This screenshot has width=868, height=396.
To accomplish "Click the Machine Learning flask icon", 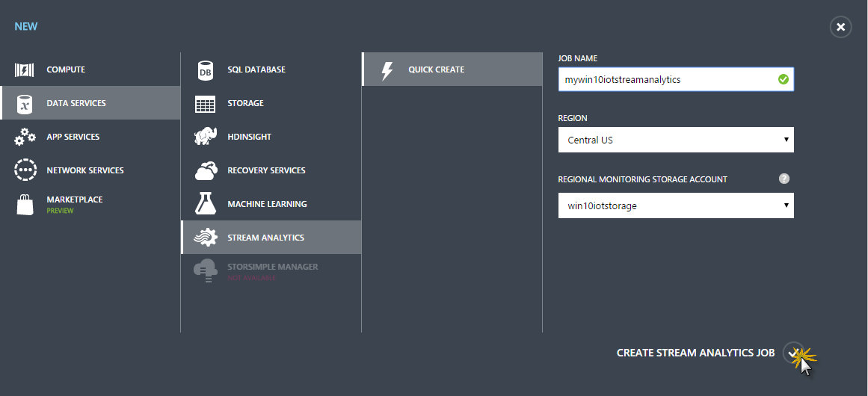I will coord(205,204).
